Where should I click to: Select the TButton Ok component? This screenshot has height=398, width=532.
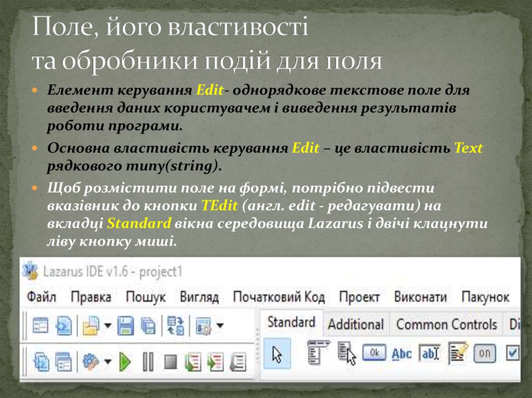[374, 353]
